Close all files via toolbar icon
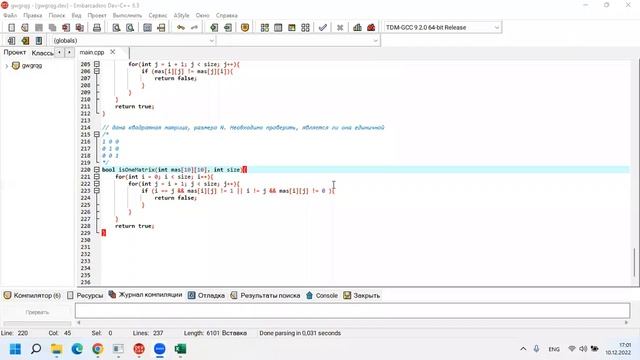Viewport: 640px width, 360px height. point(80,27)
